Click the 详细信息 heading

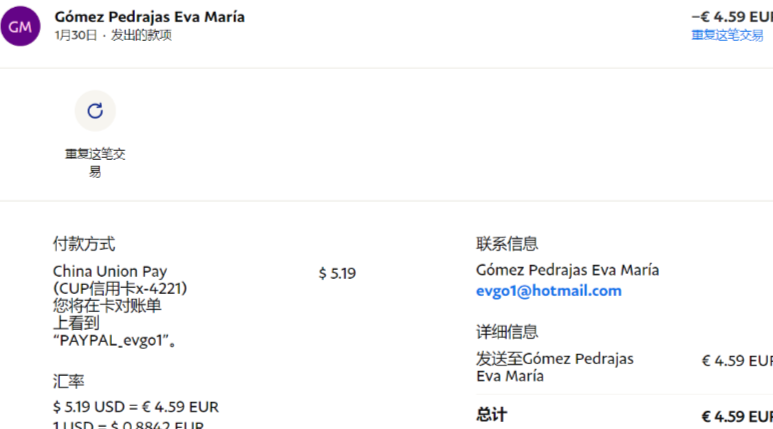coord(507,332)
